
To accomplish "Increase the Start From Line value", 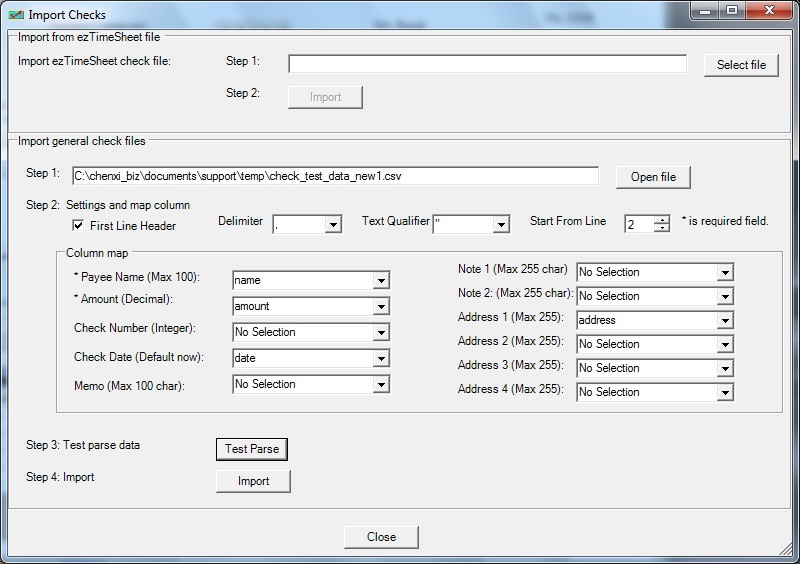I will coord(661,220).
